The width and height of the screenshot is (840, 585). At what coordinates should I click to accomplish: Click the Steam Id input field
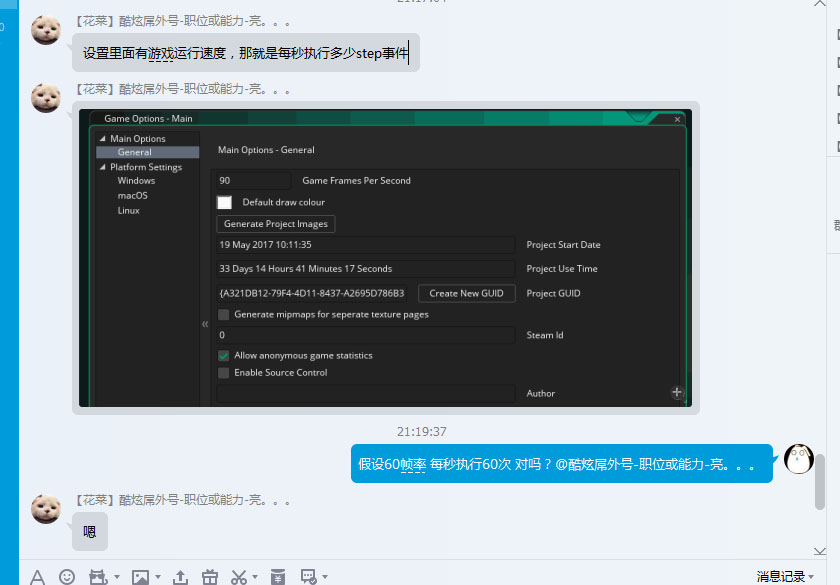pyautogui.click(x=365, y=335)
